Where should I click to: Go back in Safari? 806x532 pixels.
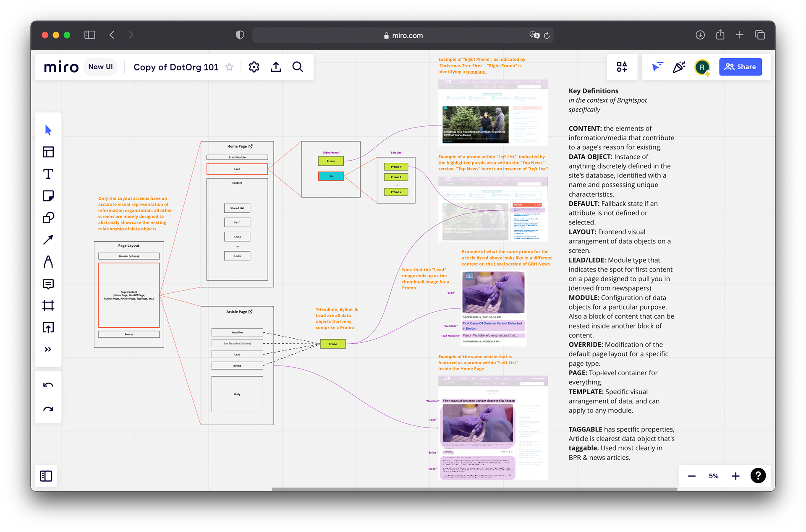point(112,35)
